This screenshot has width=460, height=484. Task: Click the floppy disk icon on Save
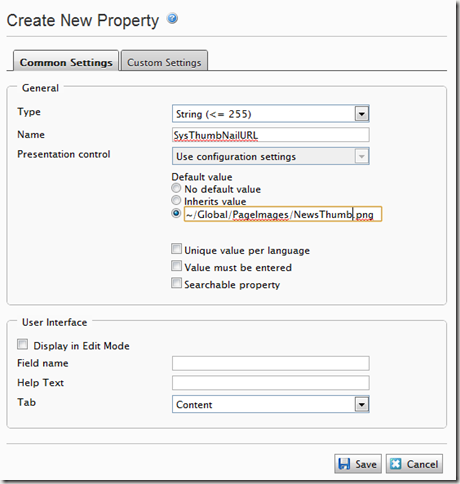click(x=344, y=464)
